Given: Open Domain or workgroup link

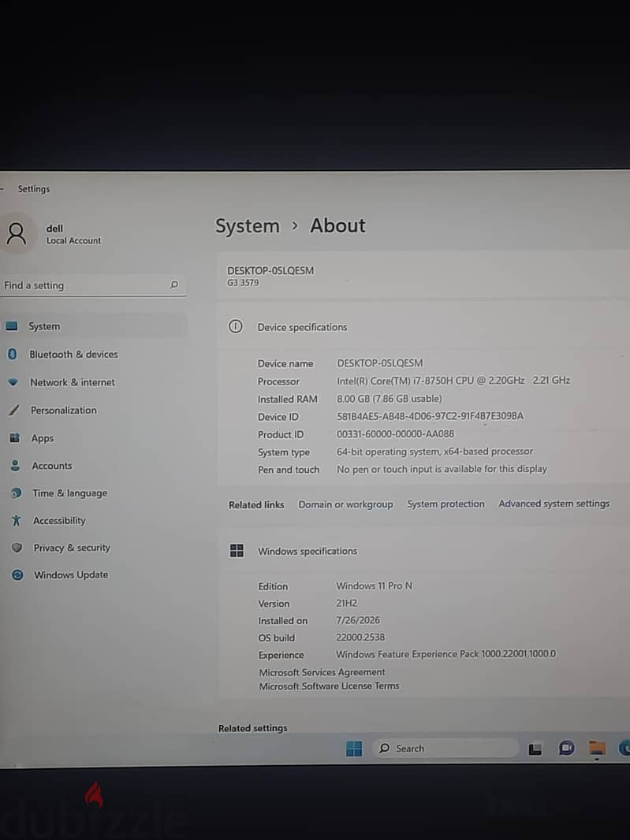Looking at the screenshot, I should pos(346,504).
